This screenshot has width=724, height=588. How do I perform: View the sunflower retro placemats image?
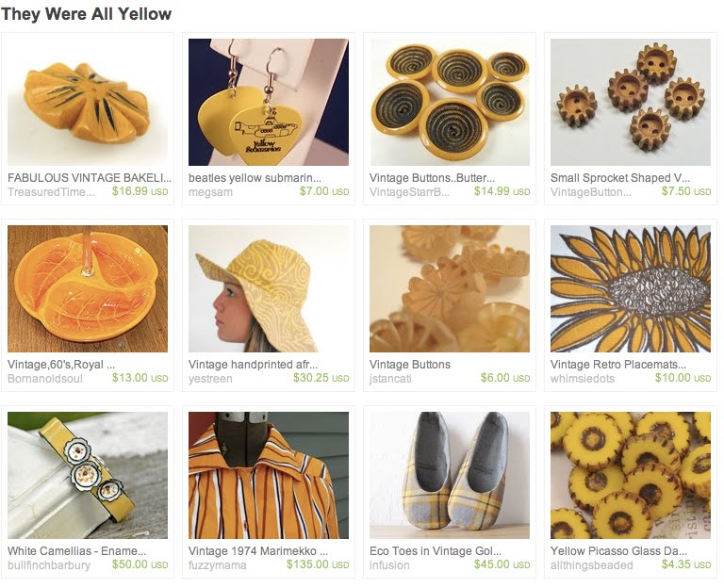pos(631,289)
